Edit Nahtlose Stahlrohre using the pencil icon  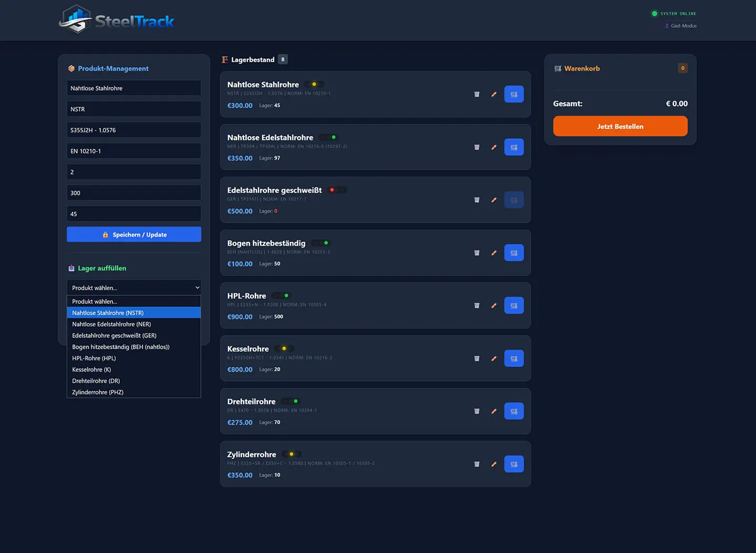(x=493, y=94)
